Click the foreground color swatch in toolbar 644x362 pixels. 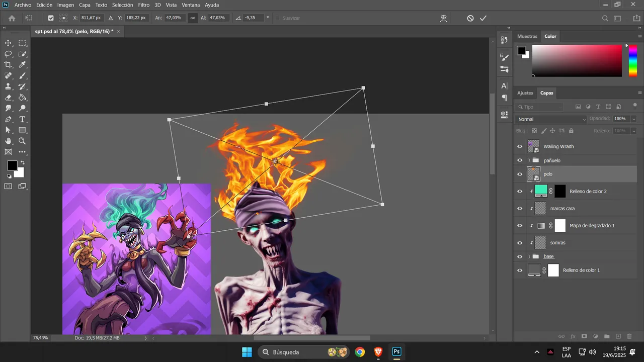(12, 165)
